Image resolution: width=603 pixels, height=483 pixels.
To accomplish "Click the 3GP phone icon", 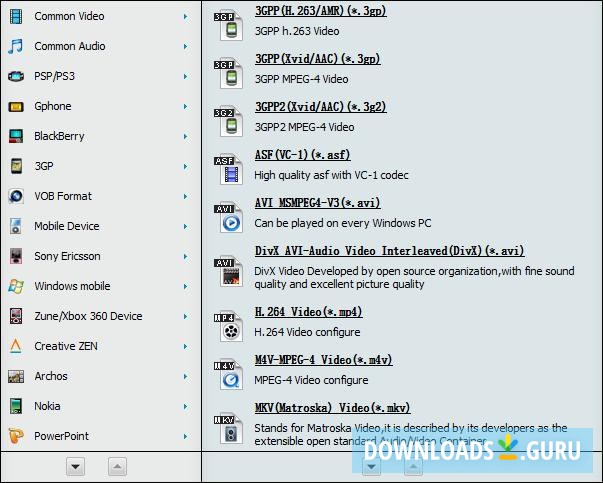I will click(16, 166).
